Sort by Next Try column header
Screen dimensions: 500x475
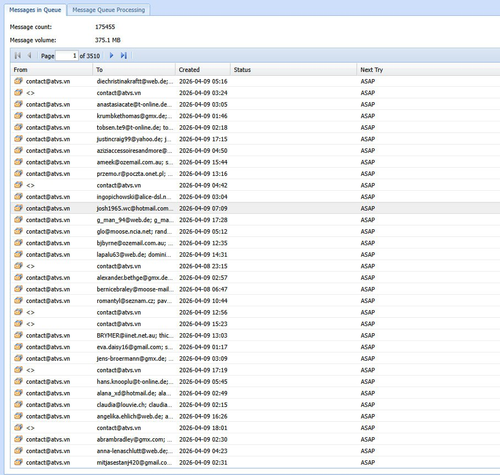point(428,70)
